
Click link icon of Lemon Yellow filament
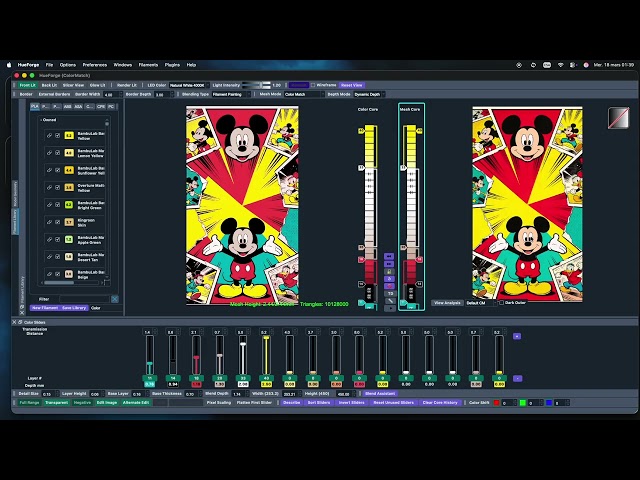pyautogui.click(x=49, y=153)
